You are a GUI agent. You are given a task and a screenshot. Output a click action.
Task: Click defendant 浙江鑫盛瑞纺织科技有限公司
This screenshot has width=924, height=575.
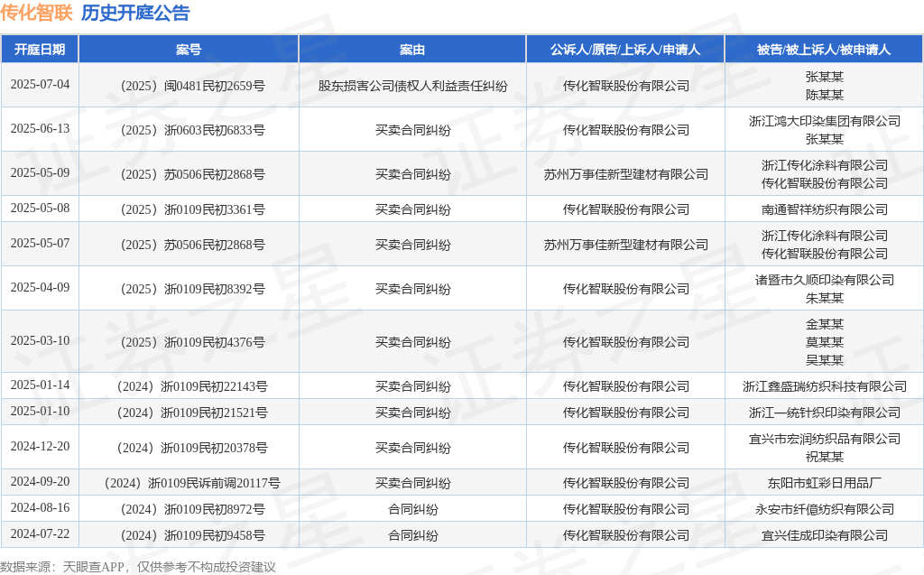pyautogui.click(x=825, y=387)
